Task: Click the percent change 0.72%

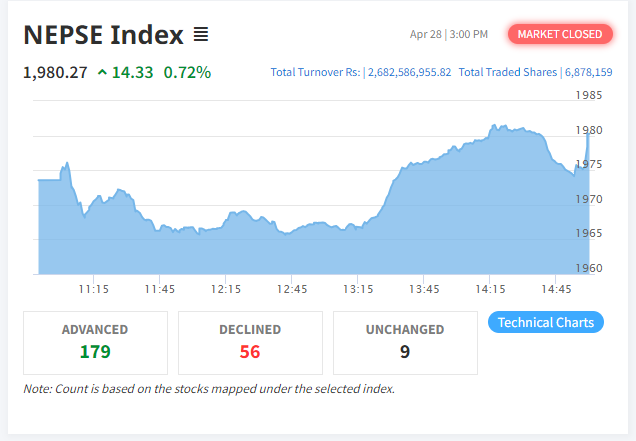Action: pos(187,73)
